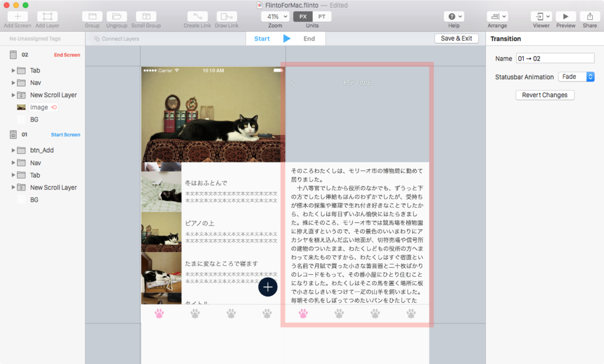Switch units to PT
604x364 pixels.
tap(321, 17)
